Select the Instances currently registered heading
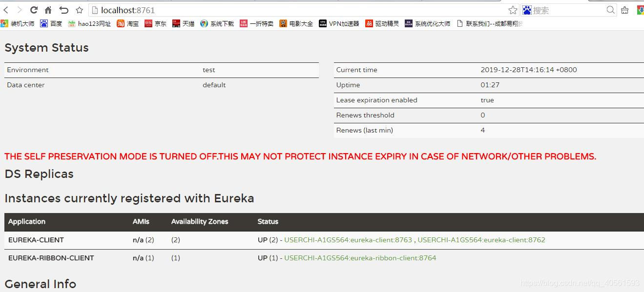 pos(129,198)
